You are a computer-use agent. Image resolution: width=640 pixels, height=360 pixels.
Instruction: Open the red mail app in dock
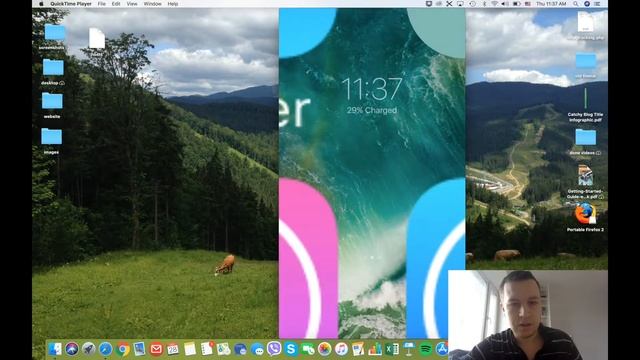pyautogui.click(x=156, y=349)
